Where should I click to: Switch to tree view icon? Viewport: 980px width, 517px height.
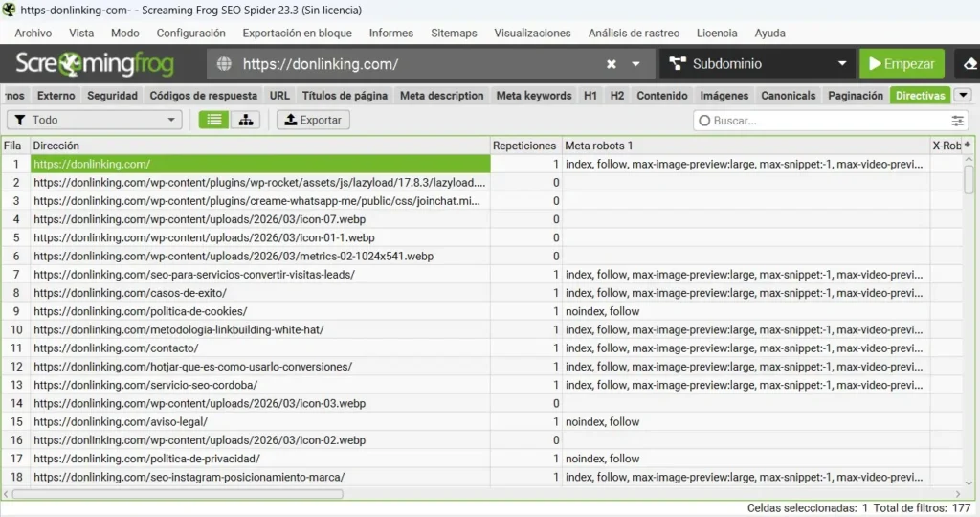point(246,120)
